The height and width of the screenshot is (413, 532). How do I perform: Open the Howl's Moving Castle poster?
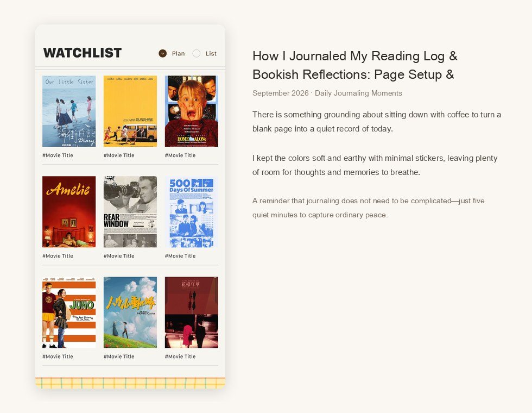point(130,312)
